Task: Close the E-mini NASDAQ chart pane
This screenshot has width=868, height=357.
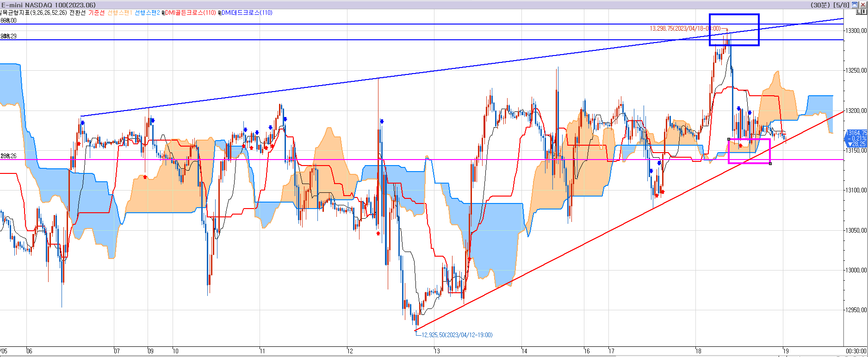Action: tap(863, 5)
